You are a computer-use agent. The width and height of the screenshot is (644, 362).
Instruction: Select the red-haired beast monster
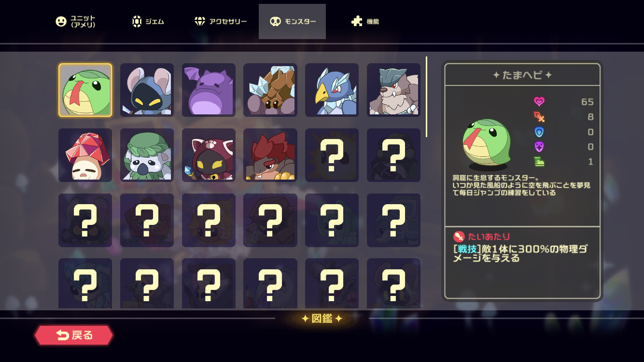[x=270, y=155]
